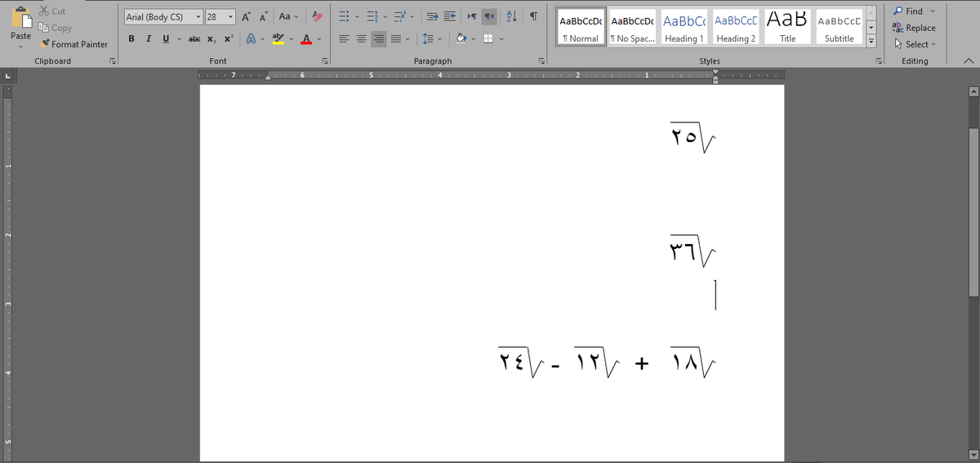Open the Paragraph settings dialog launcher

click(541, 61)
